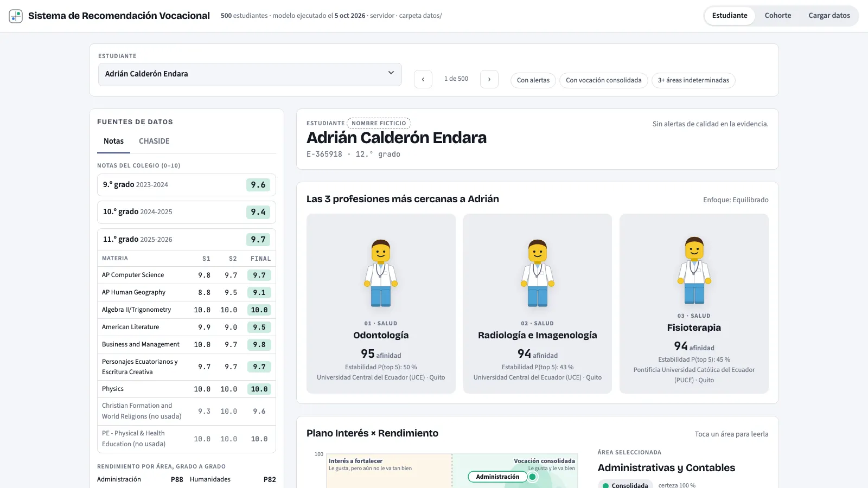The image size is (868, 488).
Task: Click the Administrativas y Contables heading
Action: (666, 468)
